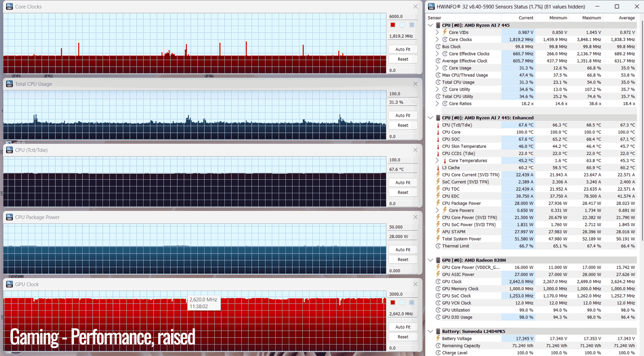The image size is (644, 356).
Task: Click the Minimum column header
Action: [x=558, y=18]
